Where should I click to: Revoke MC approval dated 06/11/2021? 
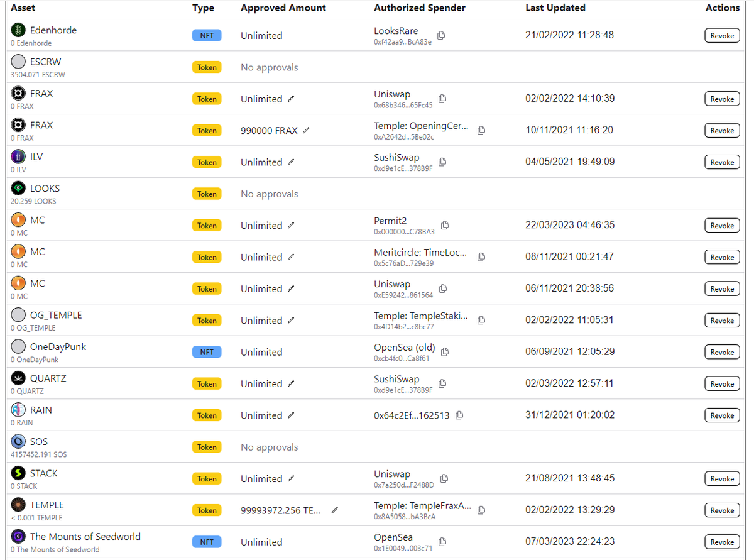click(x=722, y=288)
